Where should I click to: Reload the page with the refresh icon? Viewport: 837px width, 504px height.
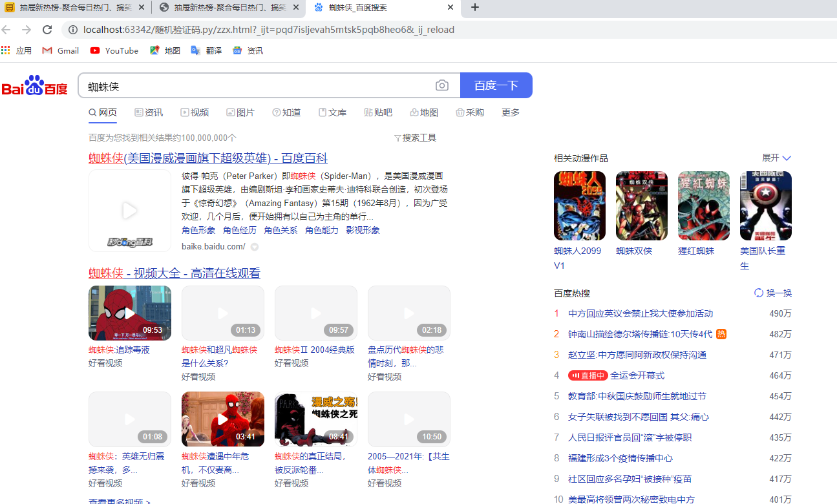point(47,30)
